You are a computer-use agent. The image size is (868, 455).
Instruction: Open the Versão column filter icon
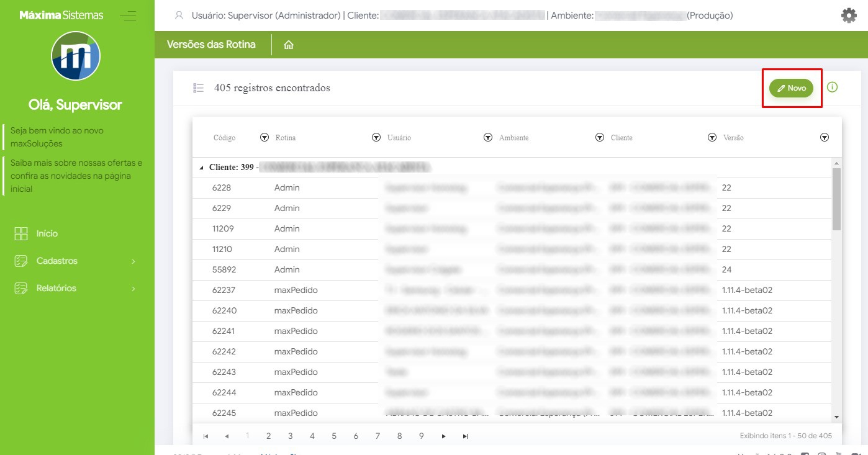coord(824,138)
